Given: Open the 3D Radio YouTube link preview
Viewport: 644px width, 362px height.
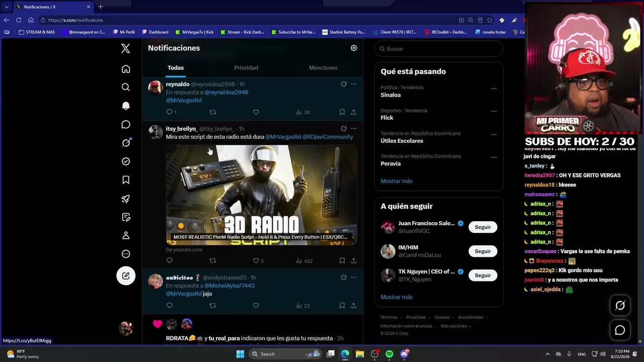Looking at the screenshot, I should click(x=262, y=195).
